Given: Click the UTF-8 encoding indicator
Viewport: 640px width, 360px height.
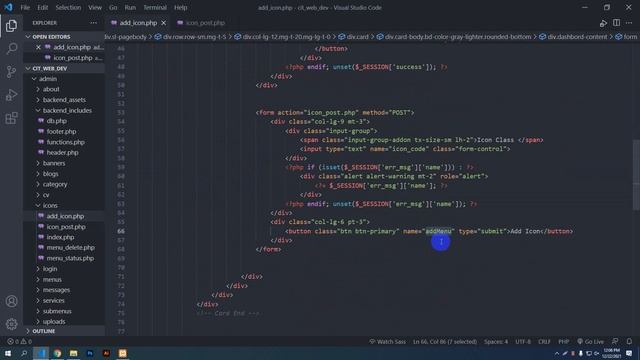Looking at the screenshot, I should pyautogui.click(x=523, y=341).
